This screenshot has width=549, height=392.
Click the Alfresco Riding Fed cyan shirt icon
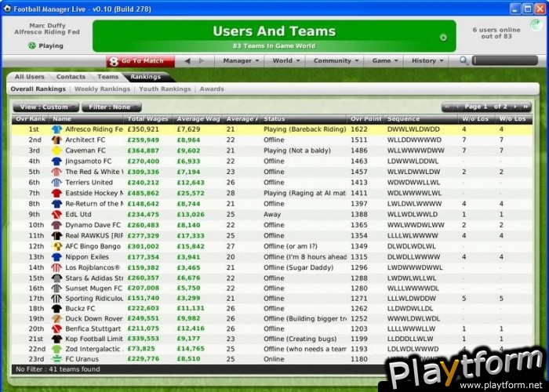point(56,129)
